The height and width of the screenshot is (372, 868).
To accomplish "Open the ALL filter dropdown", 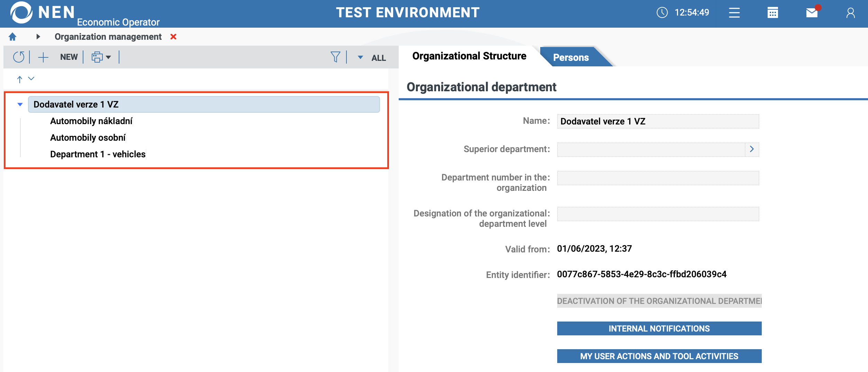I will click(372, 58).
